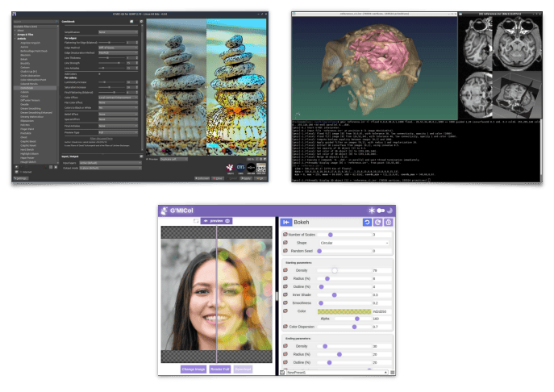This screenshot has height=392, width=554.
Task: Open the menu icon right of the preset field
Action: click(x=393, y=373)
